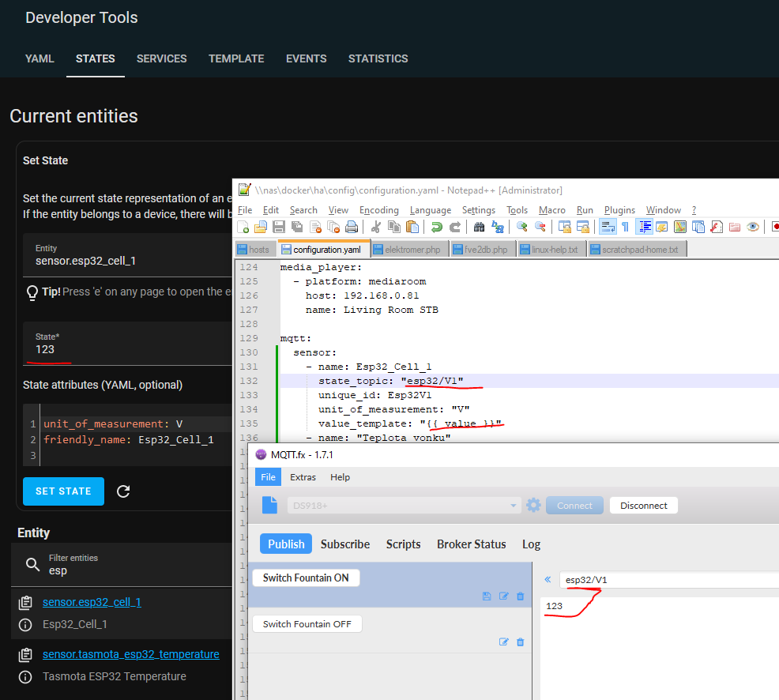Screen dimensions: 779x700
Task: Click the Find binoculars icon in Notepad++
Action: tap(478, 228)
